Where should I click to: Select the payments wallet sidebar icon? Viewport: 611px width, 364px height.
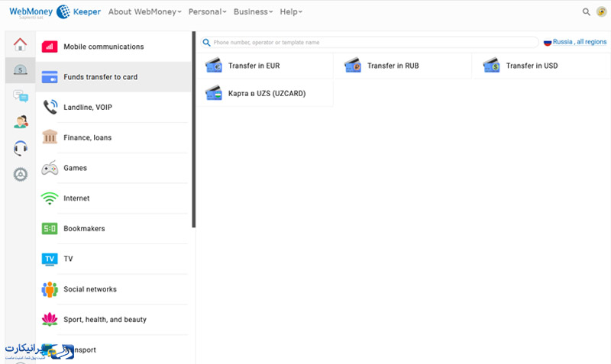point(21,70)
